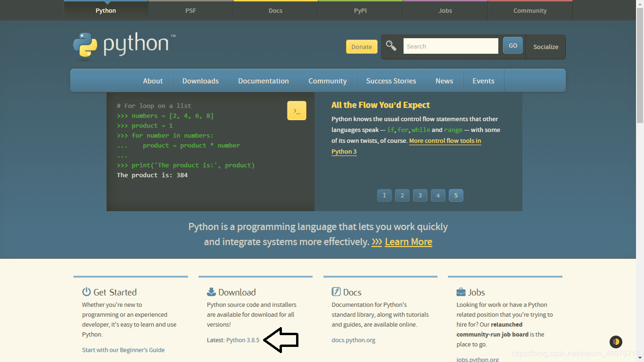
Task: Follow the More control flow tools link
Action: coord(445,140)
